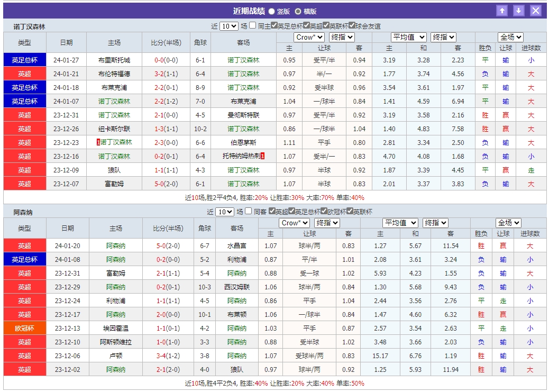
Task: Open 布里斯托城 team link
Action: tap(114, 60)
